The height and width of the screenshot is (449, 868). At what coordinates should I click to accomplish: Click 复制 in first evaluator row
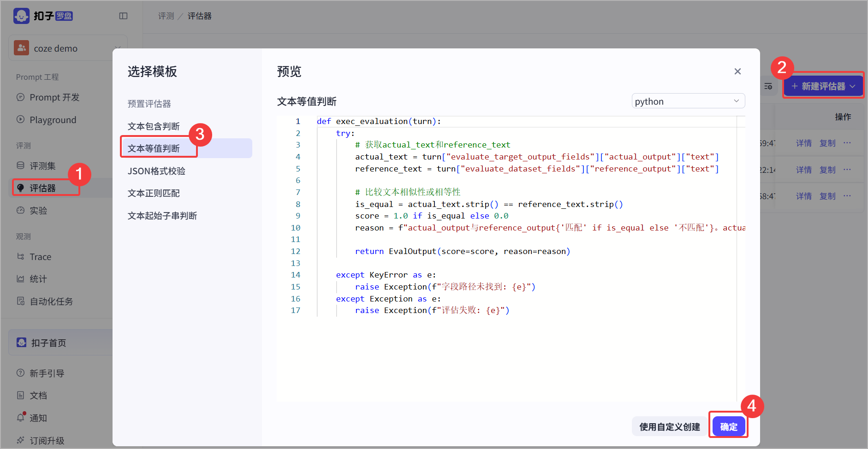pyautogui.click(x=827, y=143)
